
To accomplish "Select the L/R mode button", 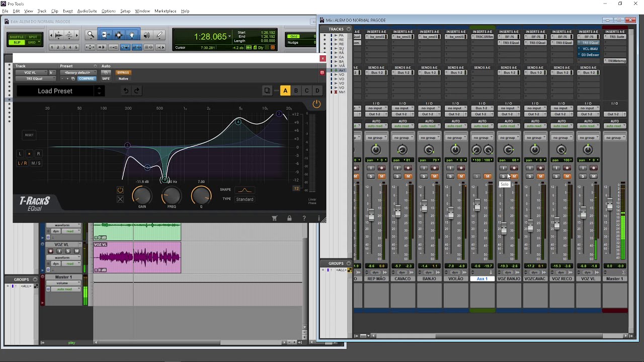I will coord(22,163).
